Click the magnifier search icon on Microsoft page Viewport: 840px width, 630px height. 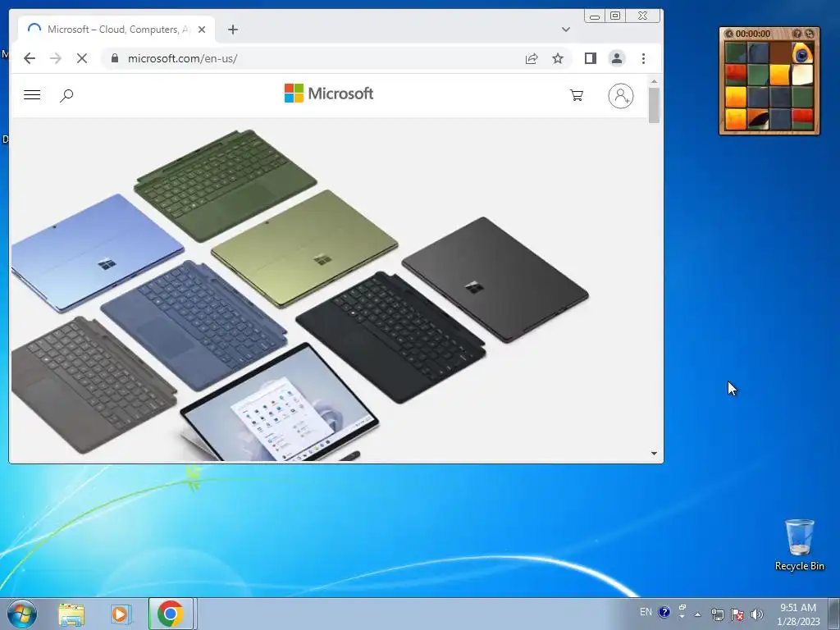[x=66, y=96]
